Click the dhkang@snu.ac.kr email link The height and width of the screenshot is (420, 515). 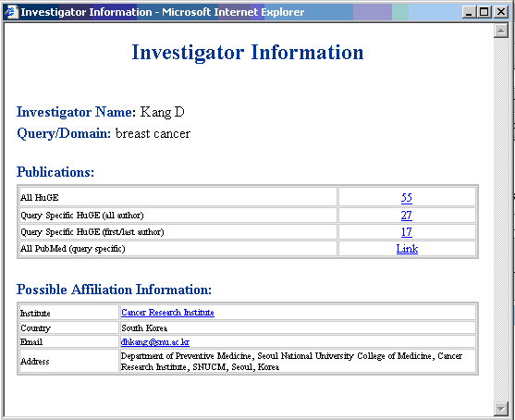155,342
